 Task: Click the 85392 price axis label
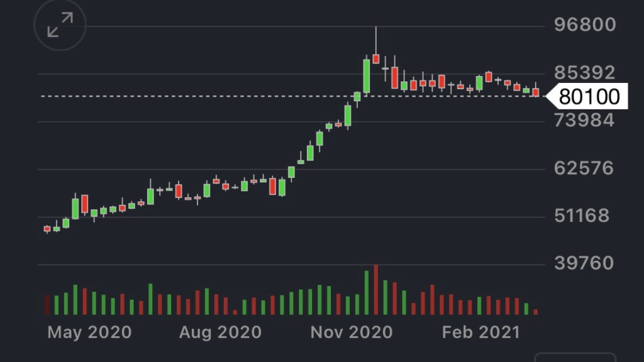tap(584, 73)
